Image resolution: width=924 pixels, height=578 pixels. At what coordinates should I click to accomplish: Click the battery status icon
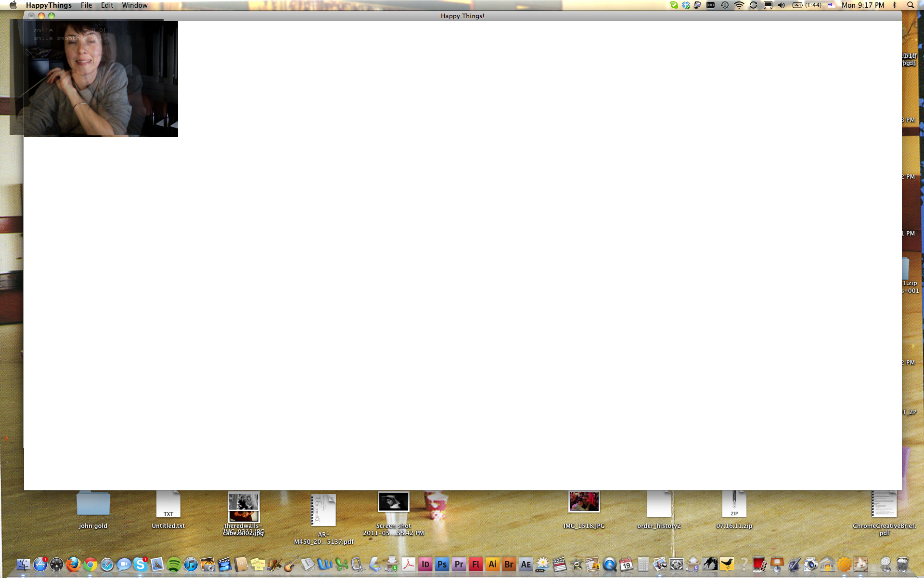(x=797, y=5)
